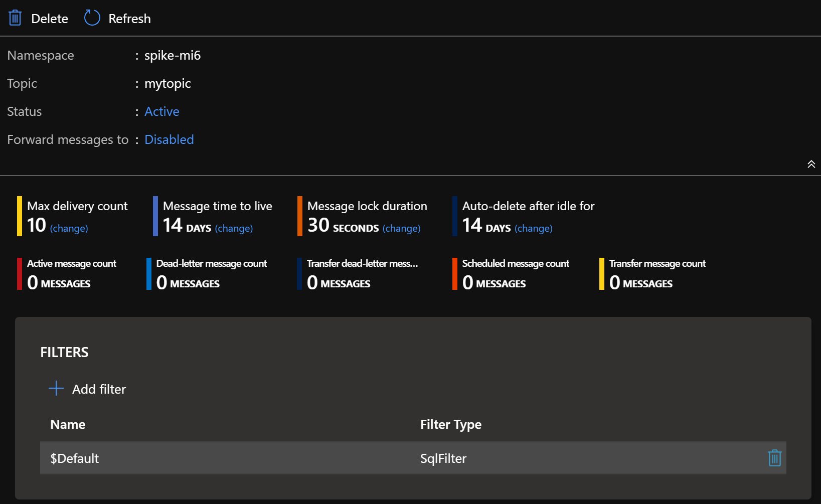Delete the $Default filter via trash icon
Image resolution: width=821 pixels, height=504 pixels.
(775, 458)
